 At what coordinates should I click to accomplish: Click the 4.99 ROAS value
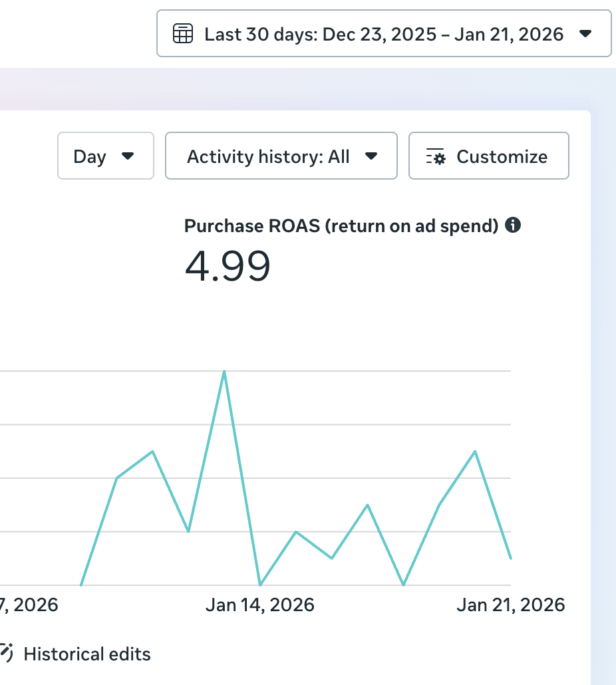(x=228, y=267)
